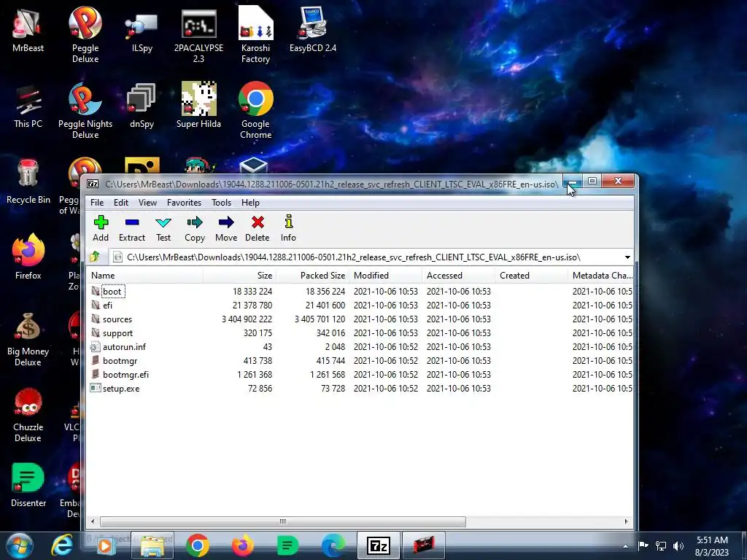Open the Windows Start button

[20, 545]
